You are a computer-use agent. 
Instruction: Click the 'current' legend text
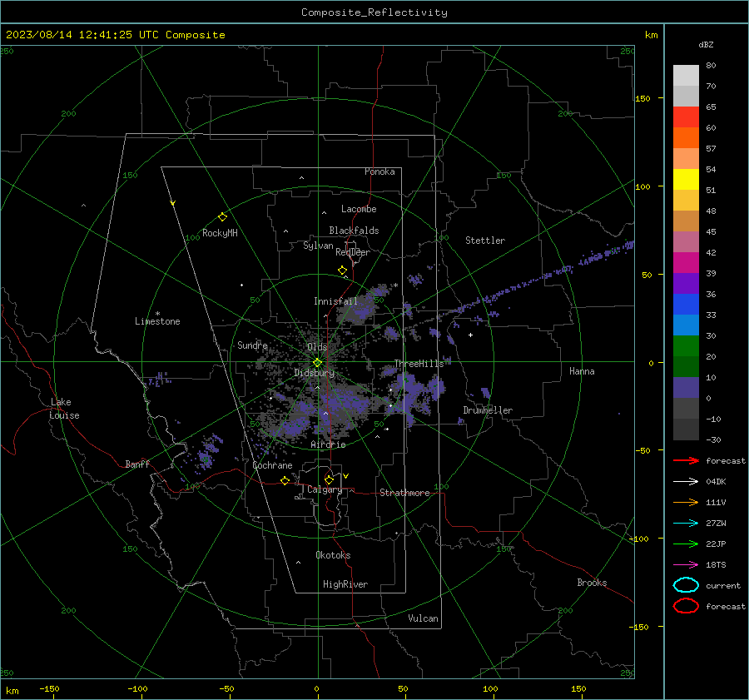(723, 586)
